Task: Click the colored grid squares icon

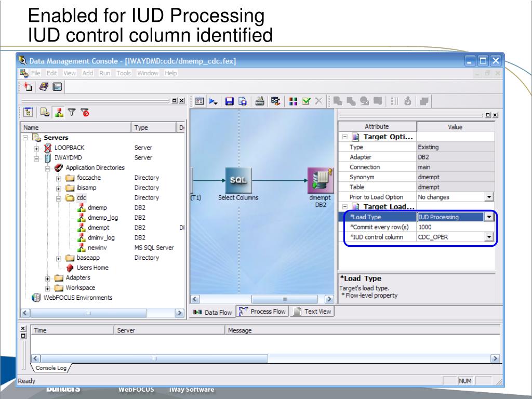Action: (293, 101)
